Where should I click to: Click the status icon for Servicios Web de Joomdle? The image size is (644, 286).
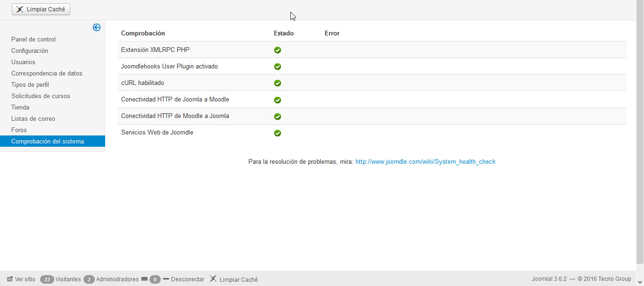(x=278, y=133)
